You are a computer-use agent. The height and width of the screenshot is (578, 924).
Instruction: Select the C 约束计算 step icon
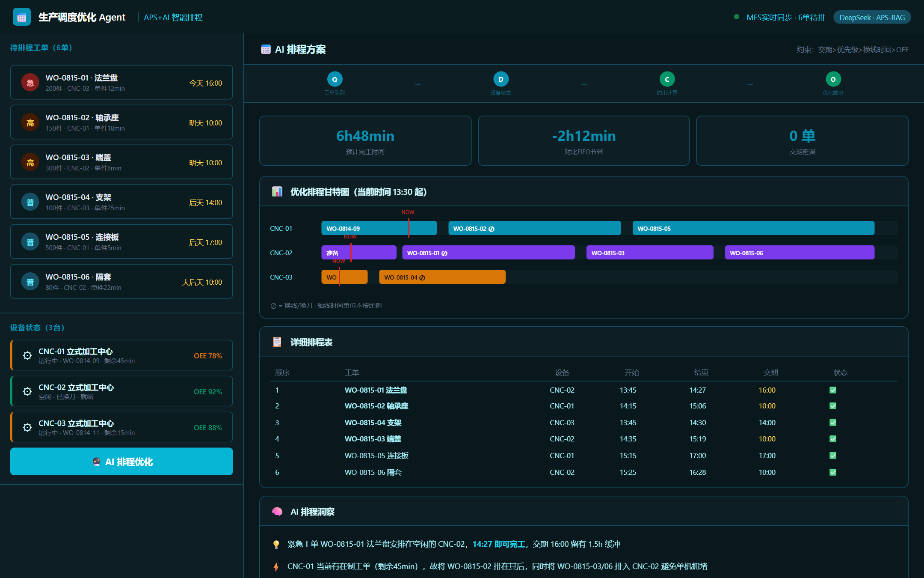point(667,79)
